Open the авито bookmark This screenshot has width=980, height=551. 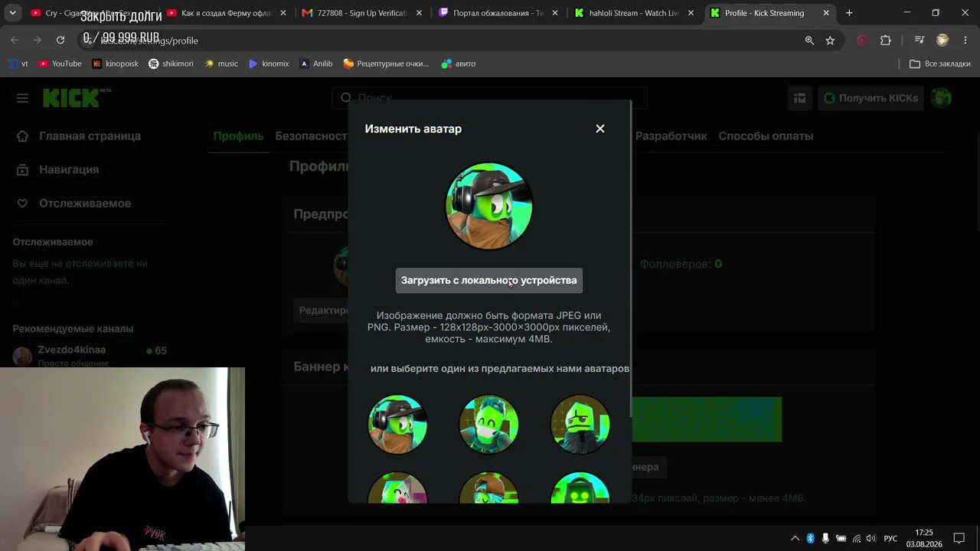pyautogui.click(x=459, y=64)
